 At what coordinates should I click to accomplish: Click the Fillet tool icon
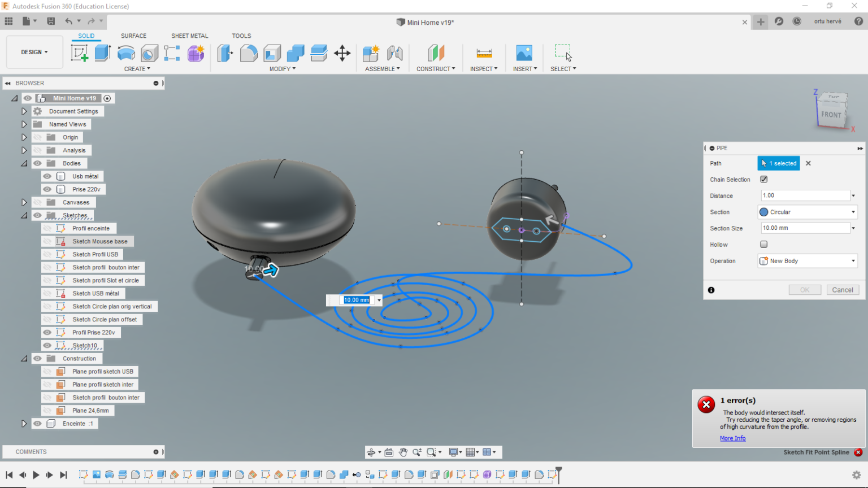pos(249,53)
